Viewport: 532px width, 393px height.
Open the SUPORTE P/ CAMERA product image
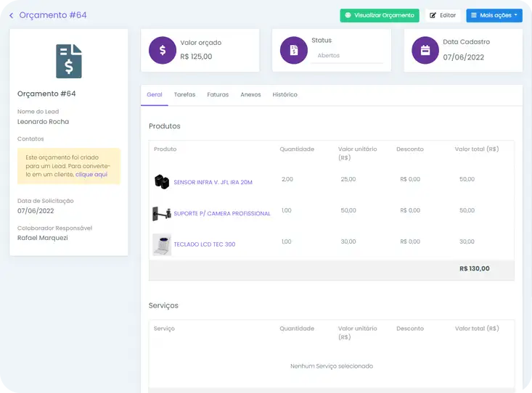[x=161, y=213]
